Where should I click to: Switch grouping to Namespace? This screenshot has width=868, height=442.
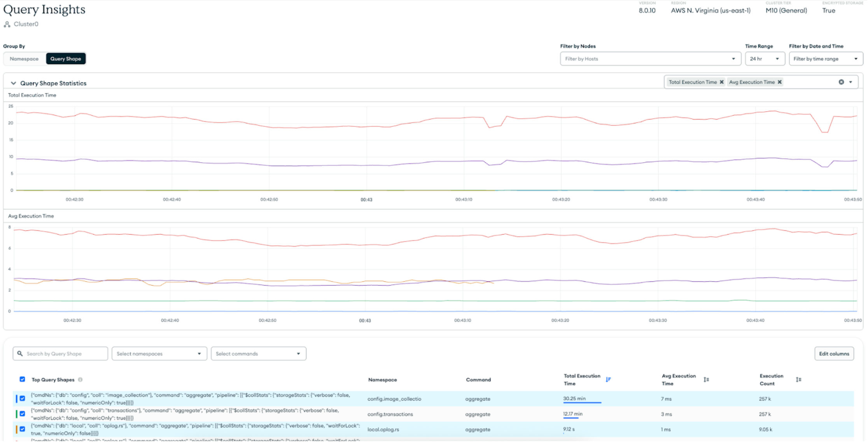(24, 58)
